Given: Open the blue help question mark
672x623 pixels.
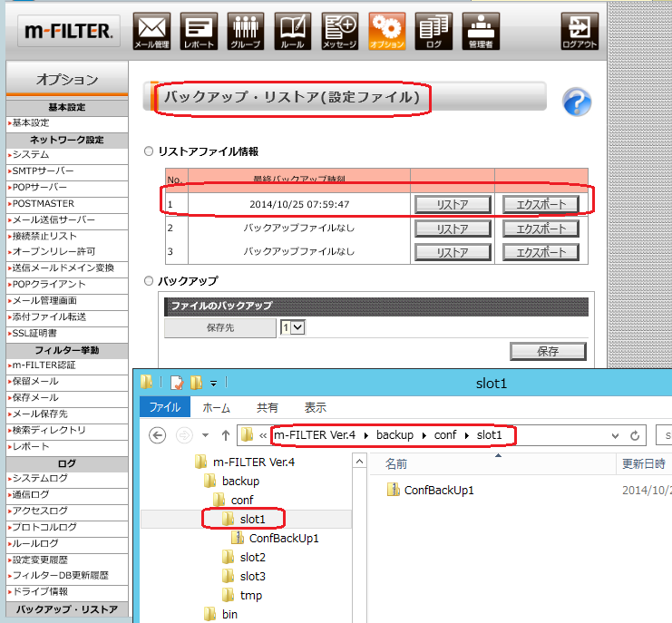Looking at the screenshot, I should (577, 102).
